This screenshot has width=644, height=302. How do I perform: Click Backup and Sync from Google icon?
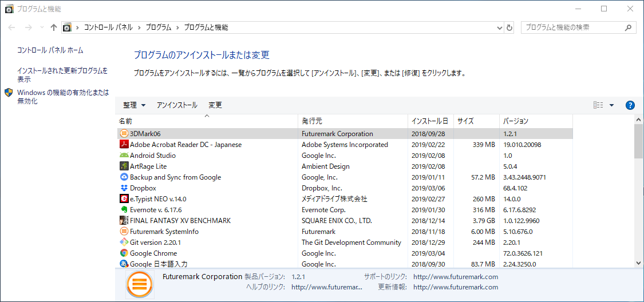click(124, 177)
